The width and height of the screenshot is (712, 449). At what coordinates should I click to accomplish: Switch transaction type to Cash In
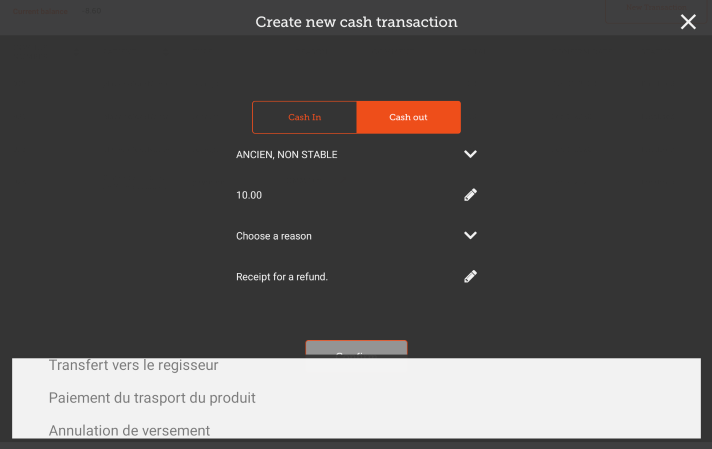304,117
